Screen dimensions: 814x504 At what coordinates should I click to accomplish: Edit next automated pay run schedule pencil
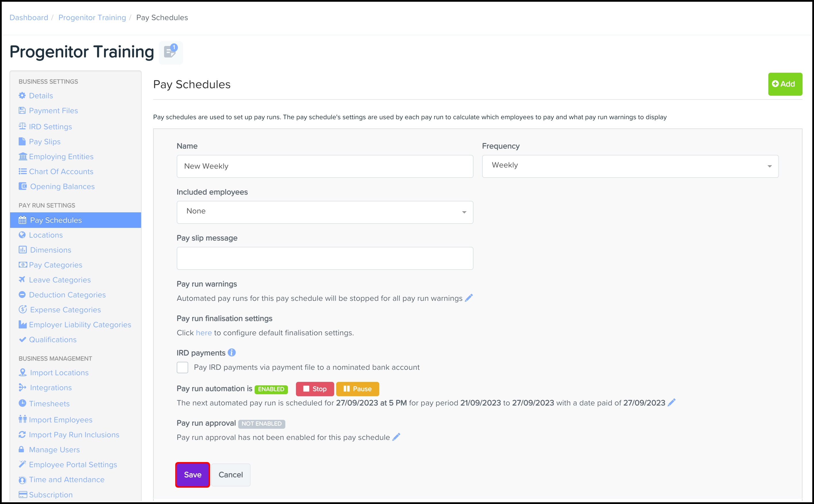click(x=672, y=402)
